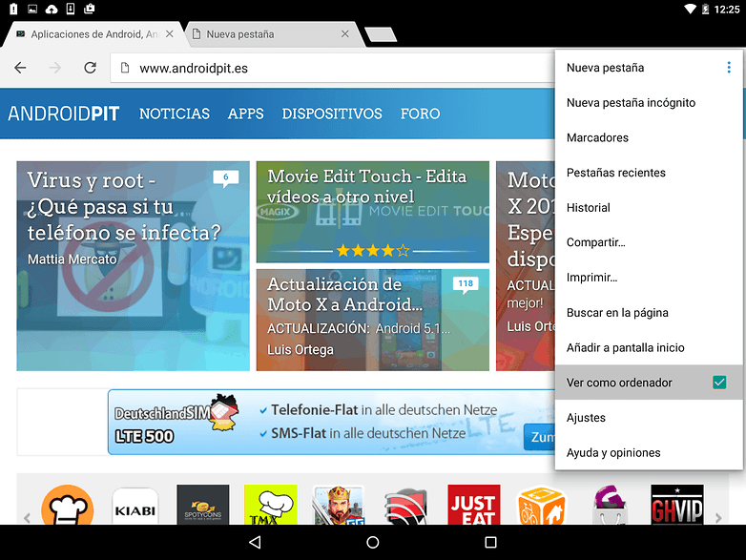Show next apps with right carousel arrow
Image resolution: width=746 pixels, height=560 pixels.
pos(718,518)
